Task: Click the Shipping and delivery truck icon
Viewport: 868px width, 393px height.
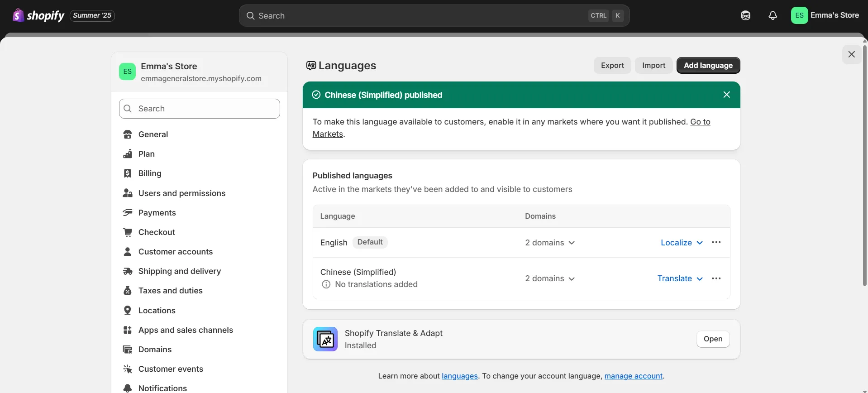Action: [128, 271]
